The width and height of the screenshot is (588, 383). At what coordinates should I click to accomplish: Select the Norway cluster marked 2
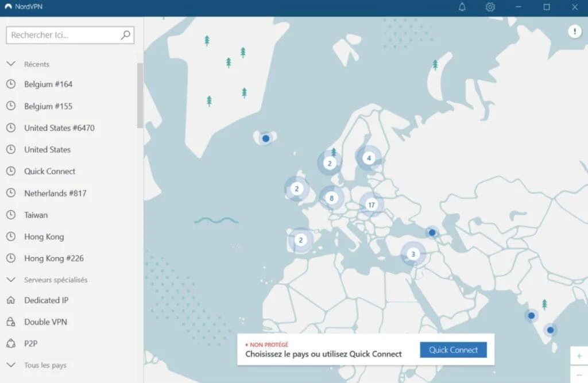point(330,163)
